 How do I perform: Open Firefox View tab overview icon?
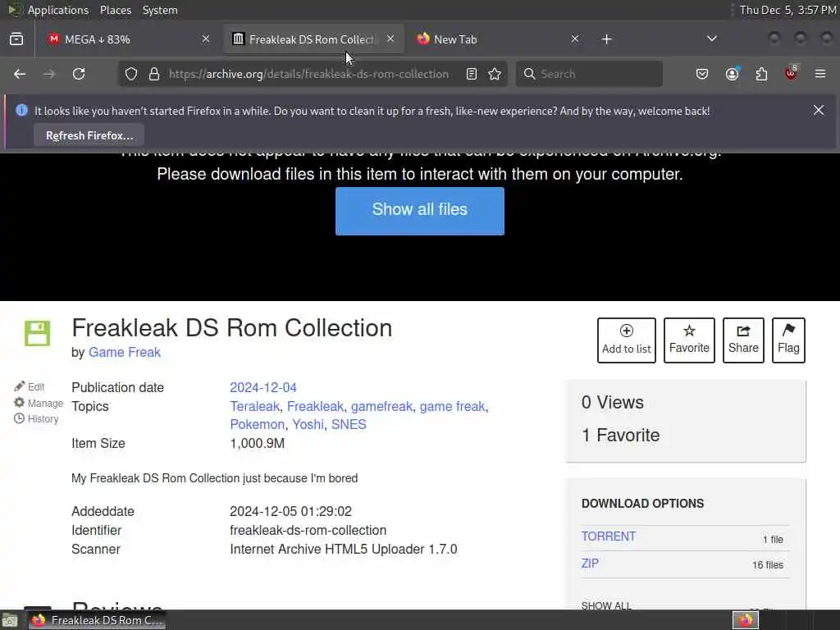pyautogui.click(x=16, y=39)
